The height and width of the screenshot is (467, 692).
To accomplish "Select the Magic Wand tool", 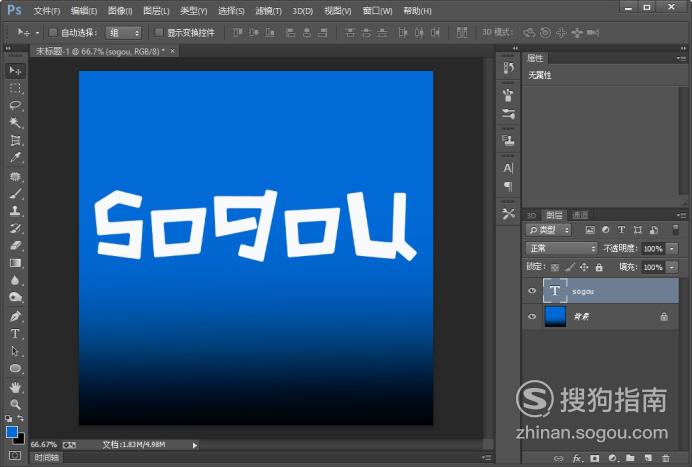I will click(x=15, y=122).
